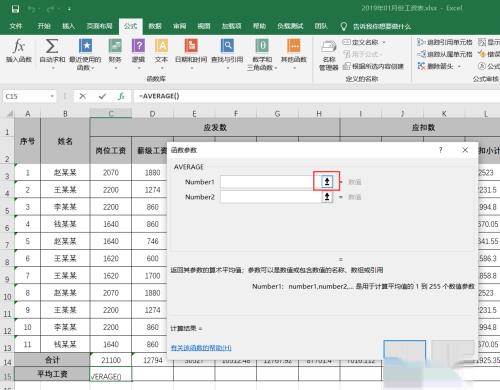This screenshot has width=500, height=390.
Task: Open the Customize Quick Access Toolbar dropdown
Action: point(69,9)
